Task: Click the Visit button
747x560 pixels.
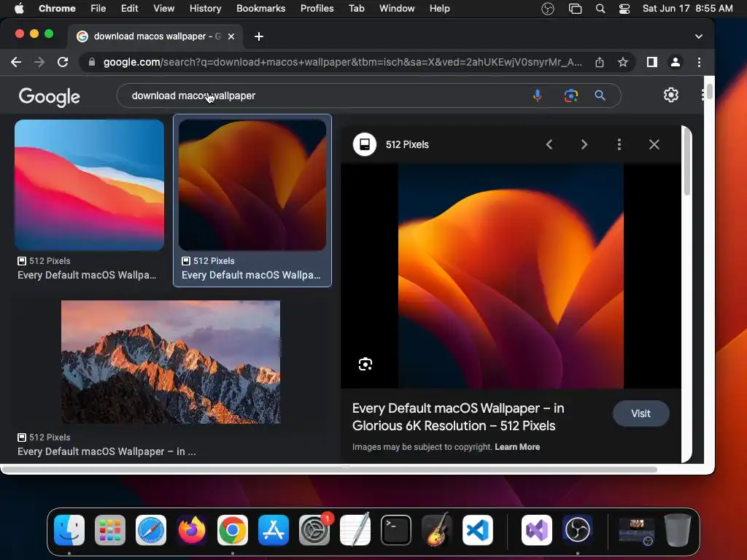Action: pos(640,413)
